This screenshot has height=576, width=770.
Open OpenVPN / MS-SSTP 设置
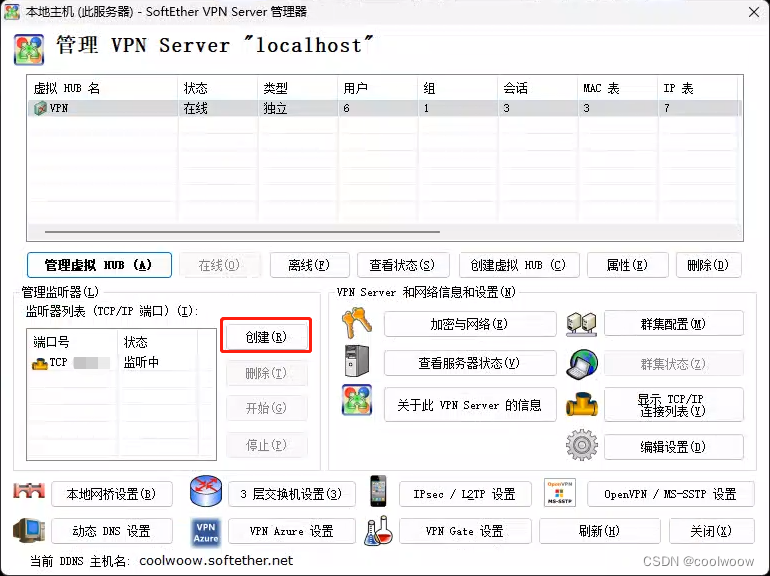click(670, 494)
